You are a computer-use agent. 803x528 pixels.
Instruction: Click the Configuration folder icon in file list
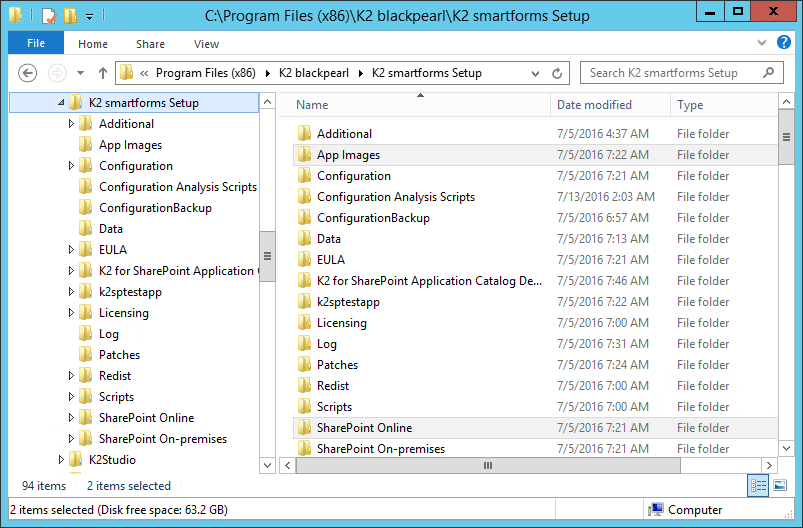point(305,176)
